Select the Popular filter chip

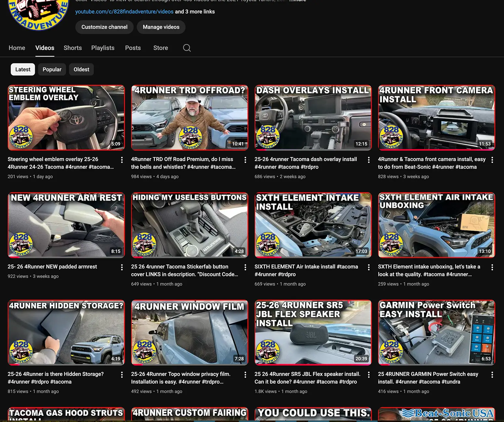pos(52,69)
